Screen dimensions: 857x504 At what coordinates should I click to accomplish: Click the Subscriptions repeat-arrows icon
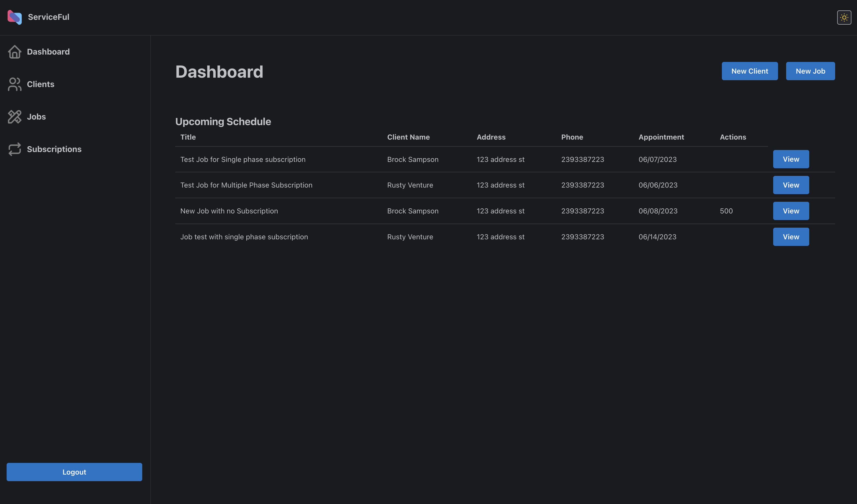15,149
